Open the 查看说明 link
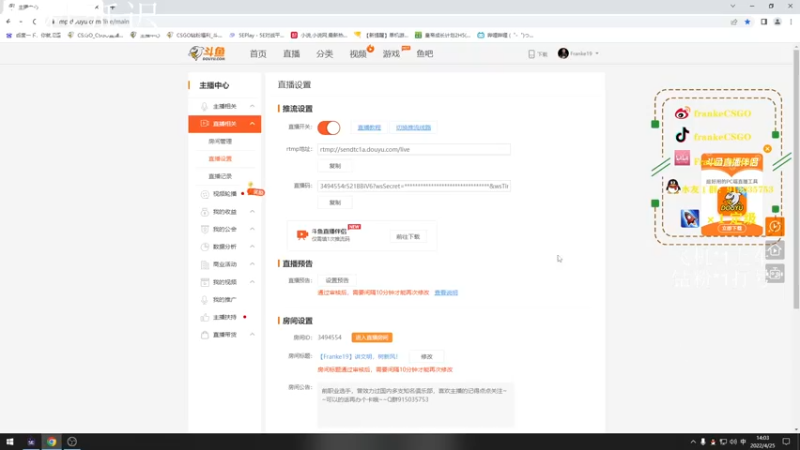 click(446, 293)
